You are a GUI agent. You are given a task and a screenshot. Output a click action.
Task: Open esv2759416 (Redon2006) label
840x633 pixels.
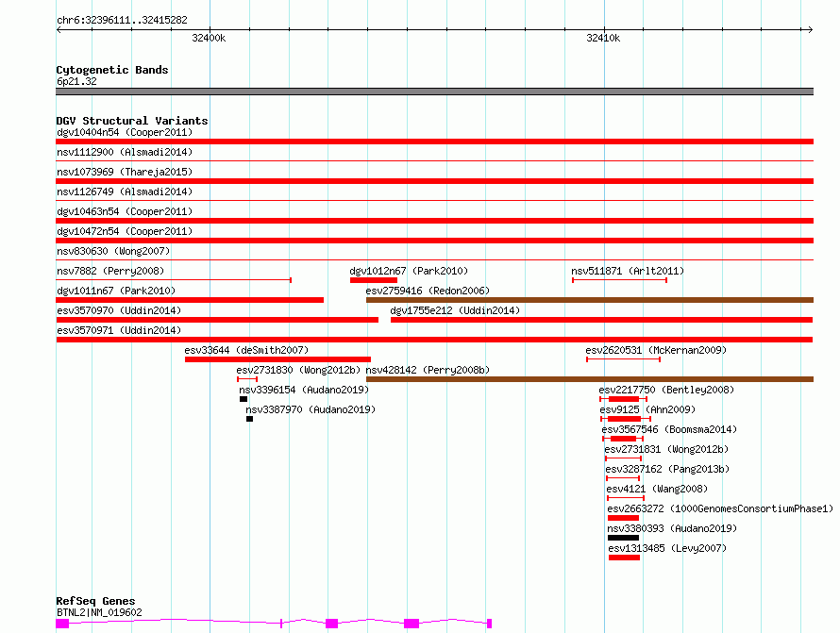coord(428,291)
